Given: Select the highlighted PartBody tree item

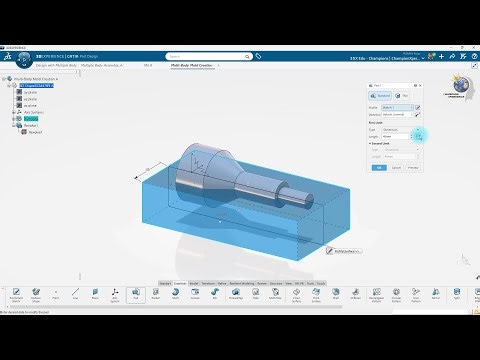Looking at the screenshot, I should 31,119.
